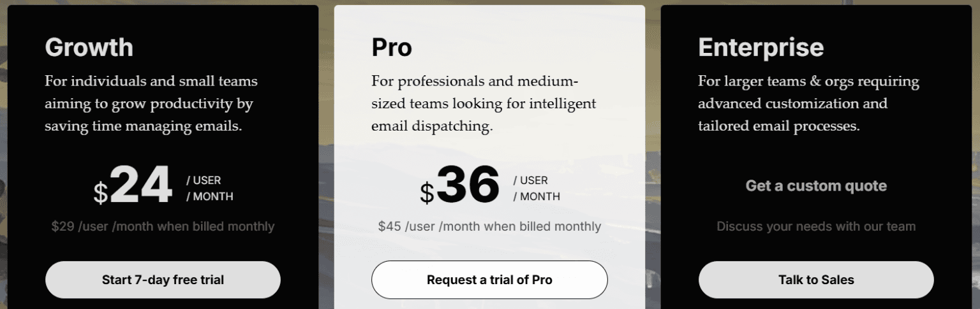Click the dollar sign before 24
Image resolution: width=980 pixels, height=309 pixels.
(101, 193)
